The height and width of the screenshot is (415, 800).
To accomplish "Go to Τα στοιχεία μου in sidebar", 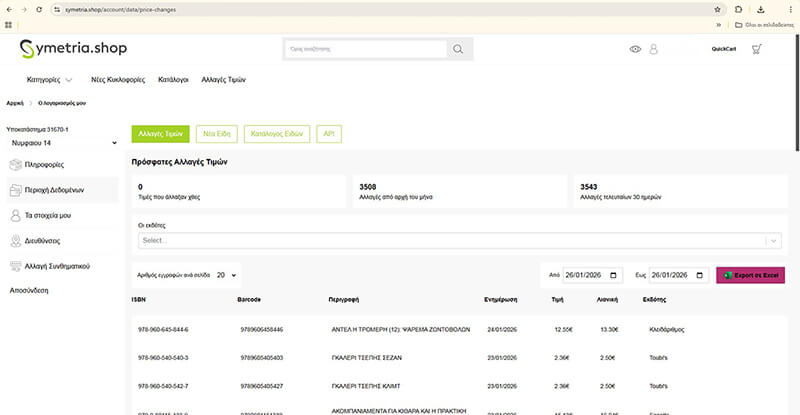I will coord(46,215).
